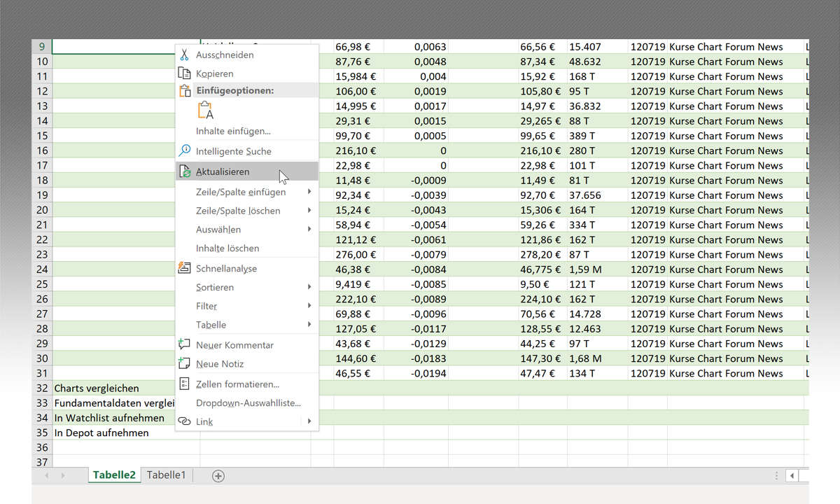
Task: Select Tabelle2 sheet tab
Action: 114,475
